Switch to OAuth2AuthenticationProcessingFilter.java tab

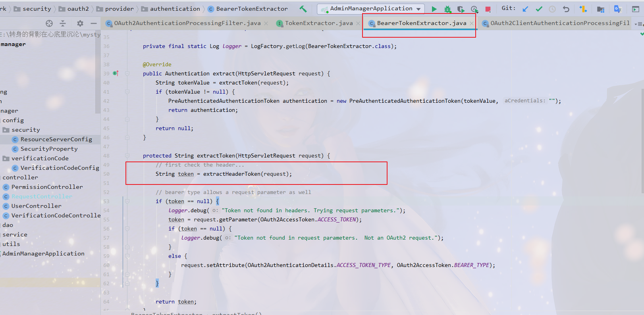[x=187, y=23]
